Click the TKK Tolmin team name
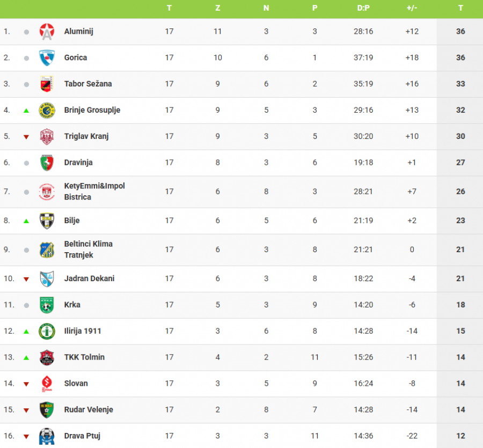 pyautogui.click(x=84, y=357)
